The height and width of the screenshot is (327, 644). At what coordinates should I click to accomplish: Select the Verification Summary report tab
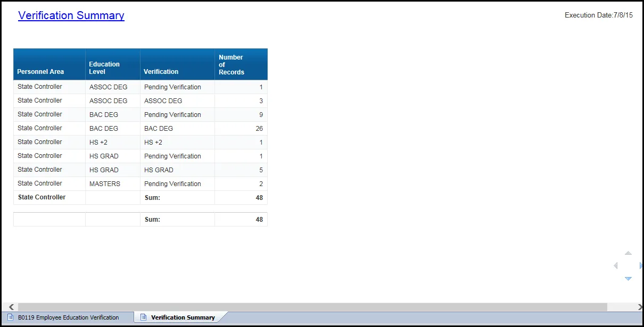tap(183, 317)
